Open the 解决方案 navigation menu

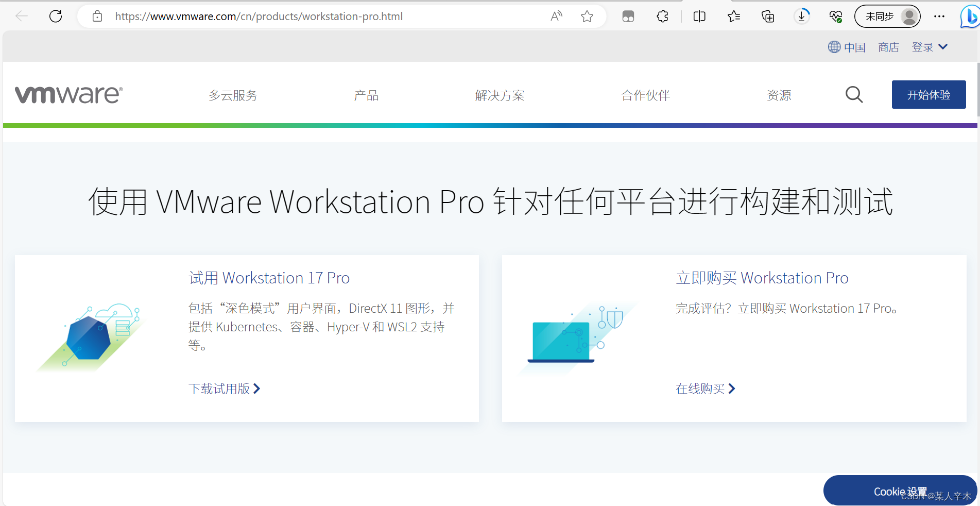pyautogui.click(x=500, y=95)
